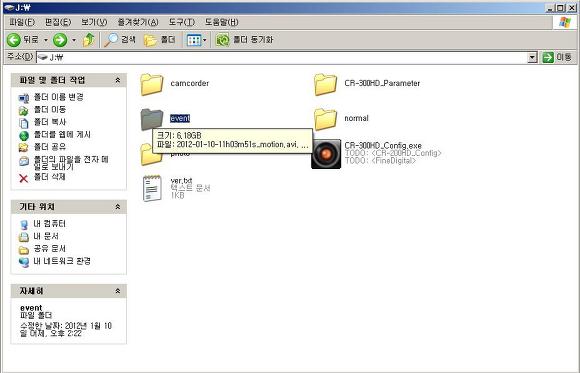
Task: Click the Folder Sync toolbar icon
Action: point(223,40)
